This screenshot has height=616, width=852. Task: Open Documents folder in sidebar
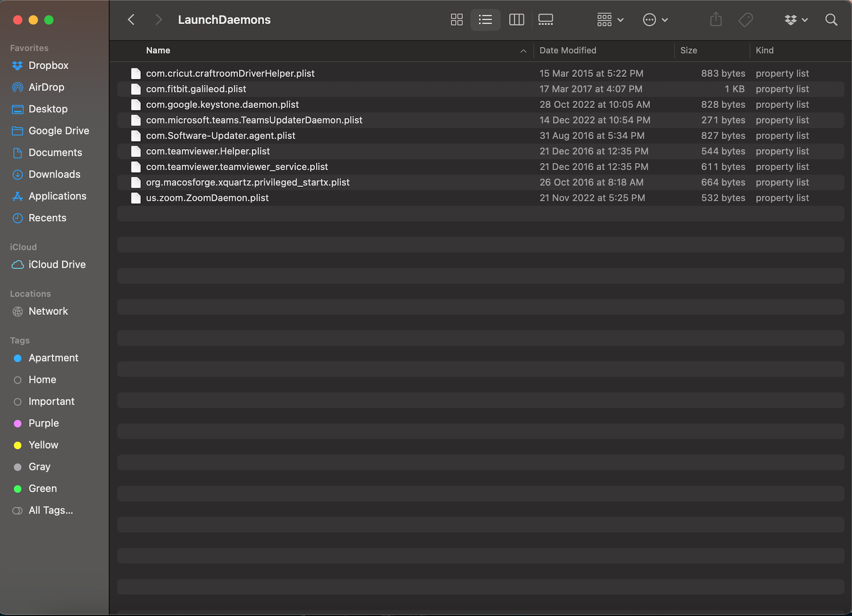click(x=54, y=153)
